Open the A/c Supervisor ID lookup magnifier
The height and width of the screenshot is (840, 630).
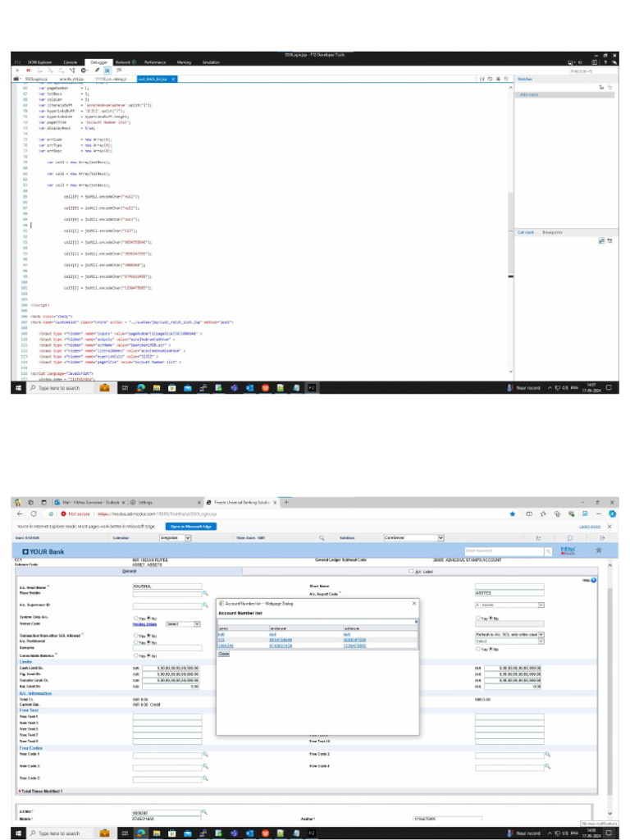[205, 605]
